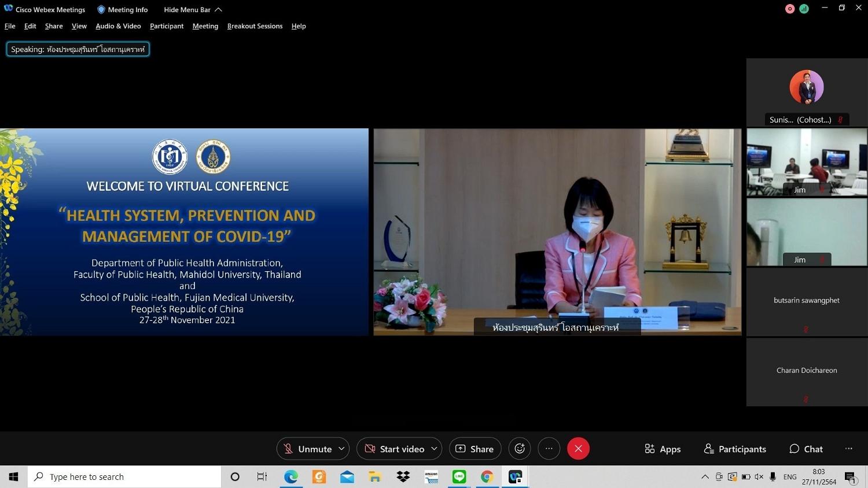
Task: Open the Mail app on taskbar
Action: point(347,477)
